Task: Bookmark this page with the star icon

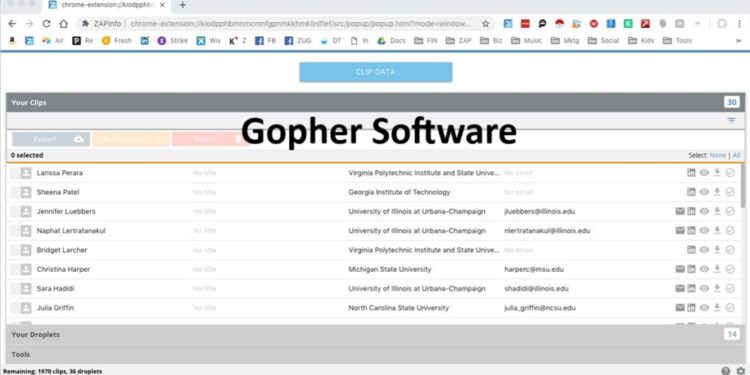Action: pos(485,23)
